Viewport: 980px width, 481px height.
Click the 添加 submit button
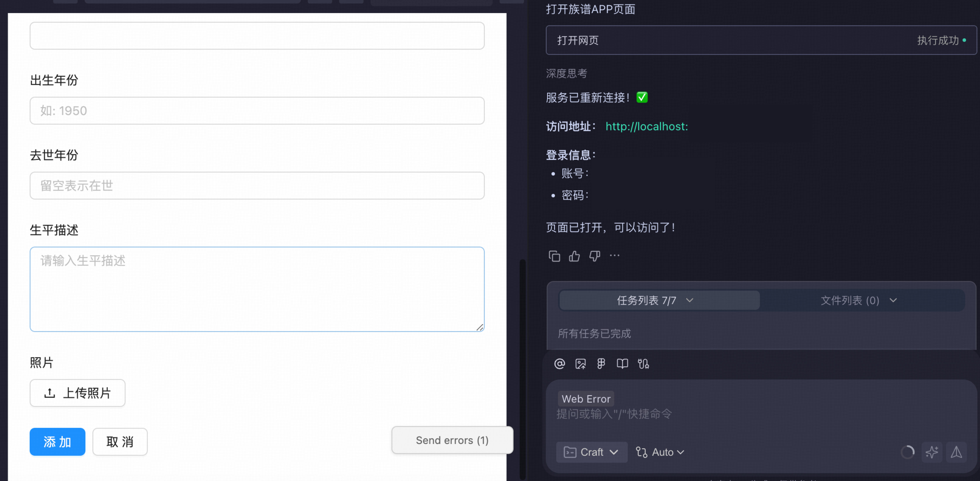coord(58,442)
